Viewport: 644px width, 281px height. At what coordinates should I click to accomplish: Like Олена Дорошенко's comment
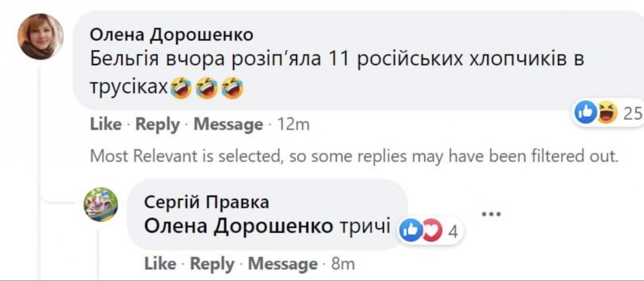tap(106, 124)
